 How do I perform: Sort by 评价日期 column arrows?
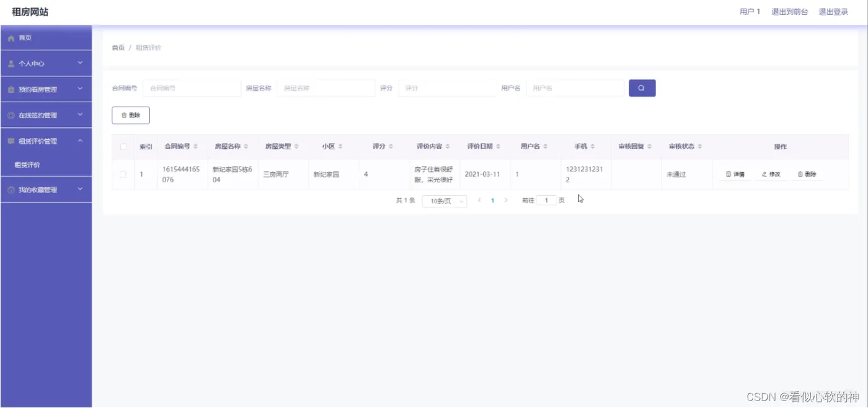(498, 147)
